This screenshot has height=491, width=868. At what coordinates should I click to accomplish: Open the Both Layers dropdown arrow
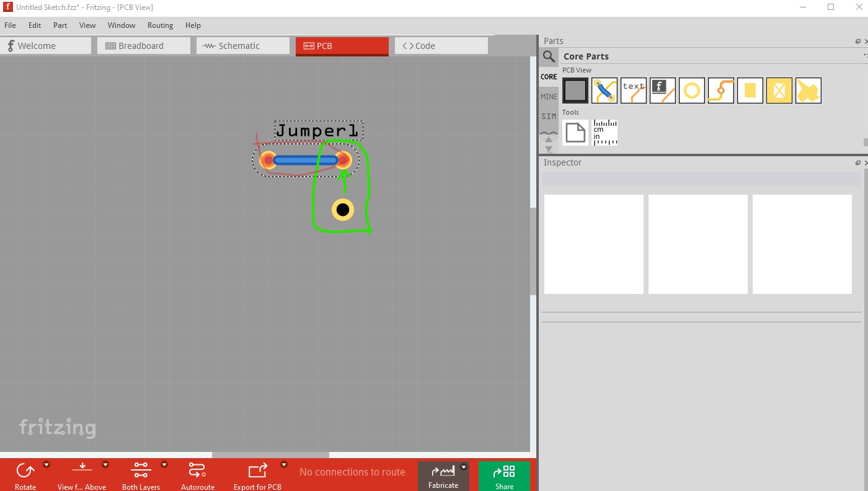pyautogui.click(x=164, y=464)
